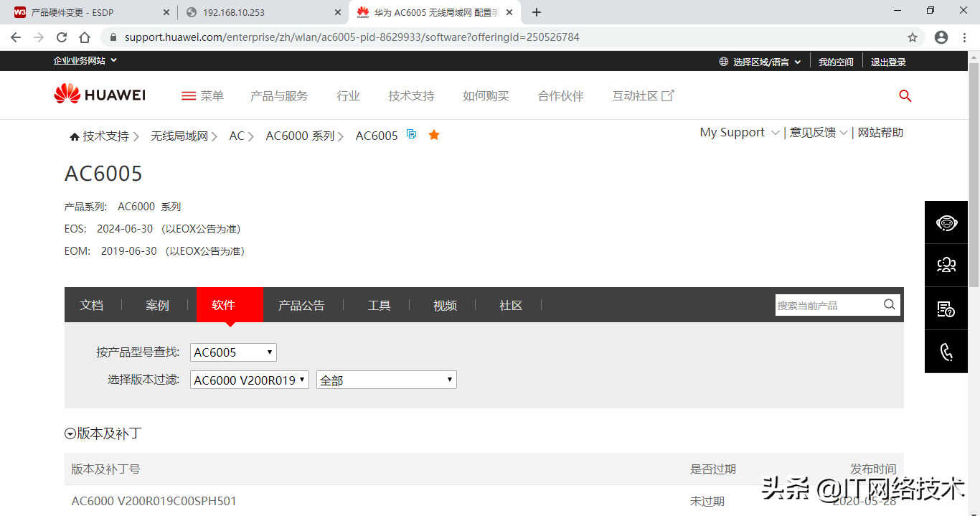980x516 pixels.
Task: Click the browser back arrow
Action: pos(16,37)
